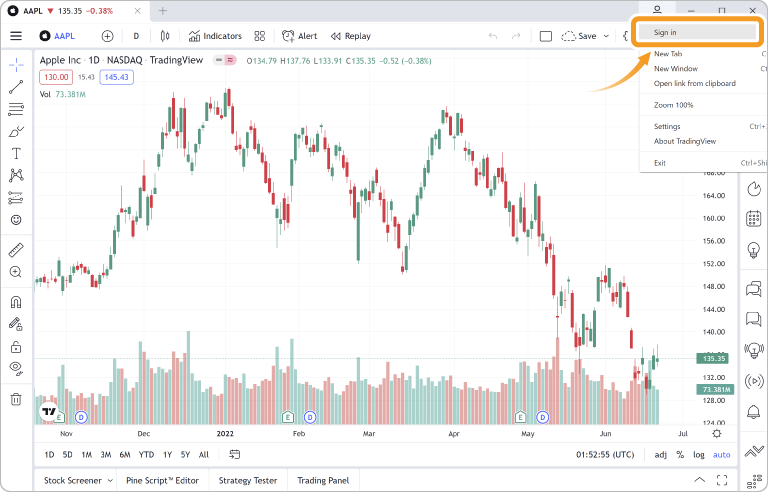Open the candlestick chart type icon

coord(165,36)
